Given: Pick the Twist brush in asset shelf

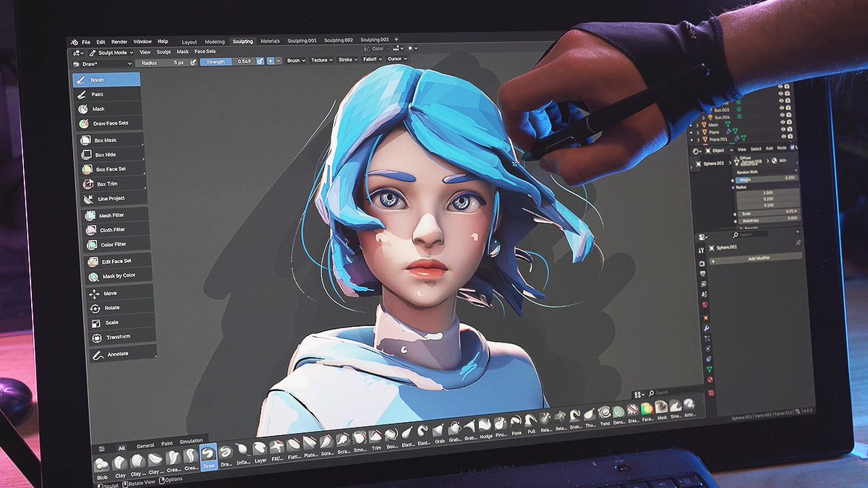Looking at the screenshot, I should pos(605,416).
